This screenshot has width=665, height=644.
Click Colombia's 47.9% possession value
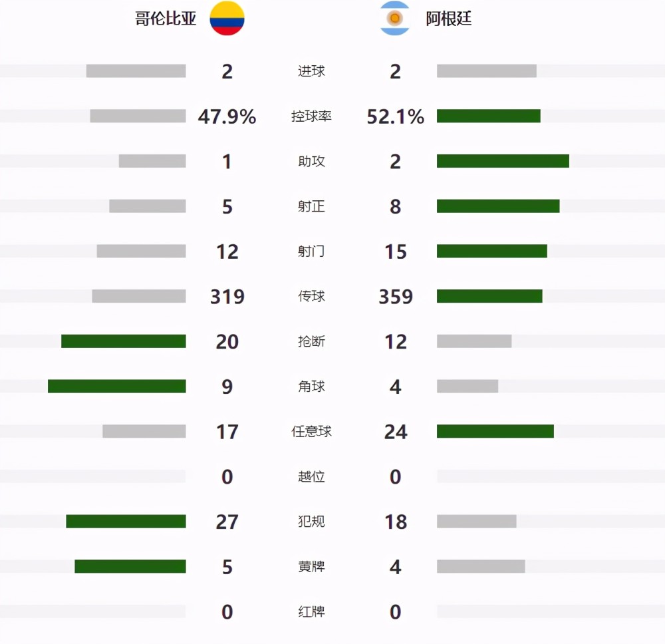(x=227, y=116)
